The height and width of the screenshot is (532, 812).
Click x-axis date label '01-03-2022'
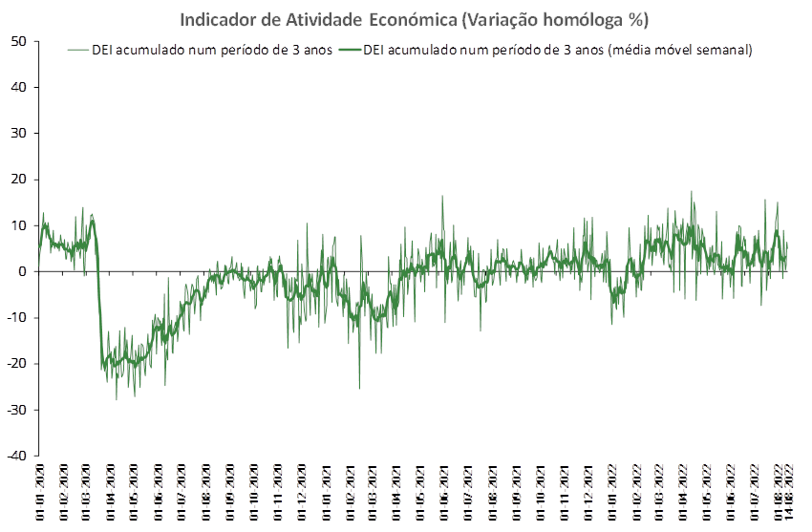tap(658, 492)
